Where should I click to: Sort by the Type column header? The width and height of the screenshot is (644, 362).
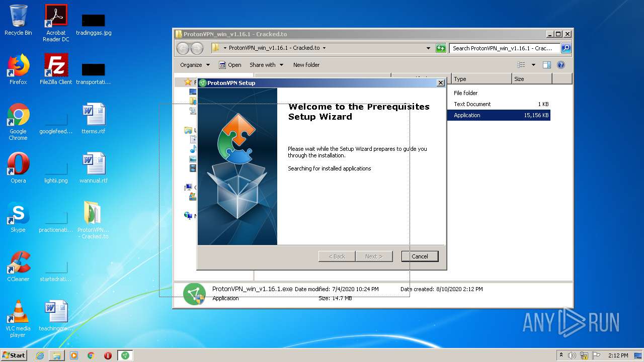481,79
